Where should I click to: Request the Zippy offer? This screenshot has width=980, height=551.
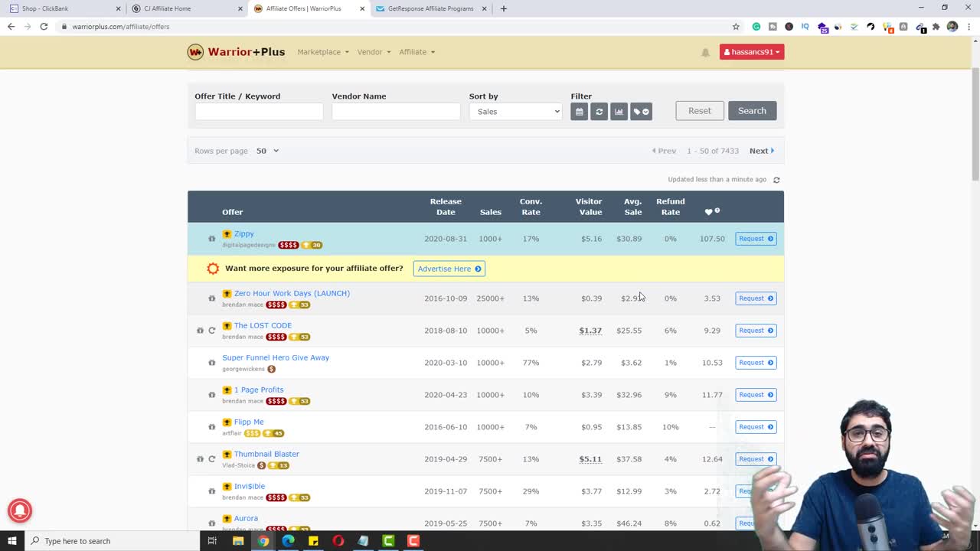pyautogui.click(x=756, y=239)
